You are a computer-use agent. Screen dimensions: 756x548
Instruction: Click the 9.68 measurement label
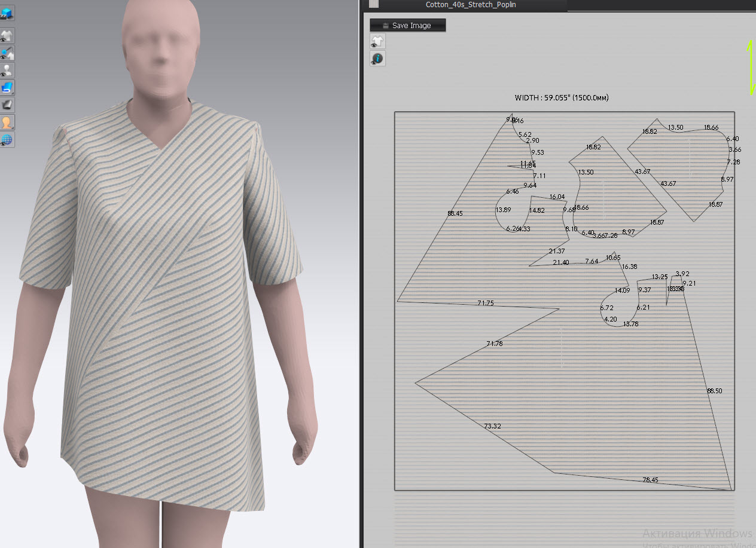point(569,210)
